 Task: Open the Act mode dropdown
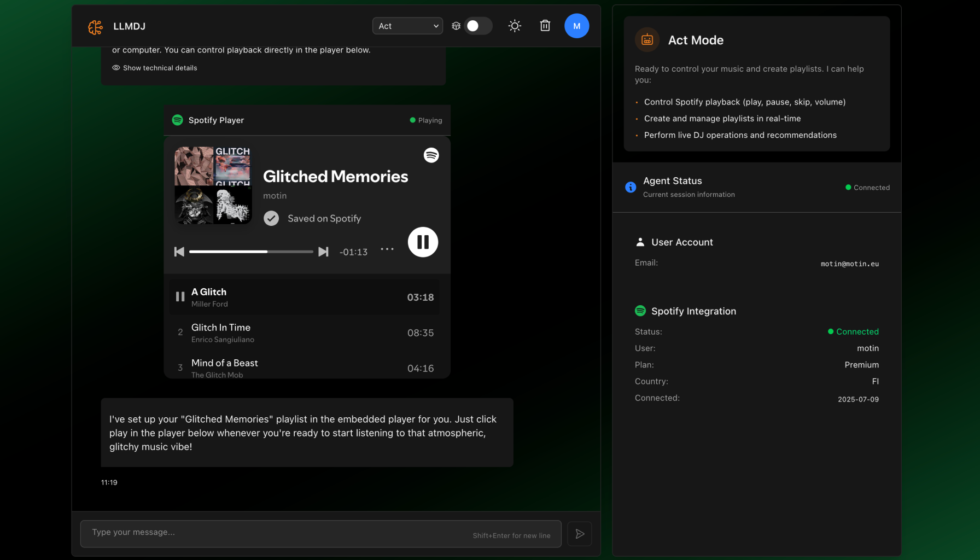coord(407,26)
